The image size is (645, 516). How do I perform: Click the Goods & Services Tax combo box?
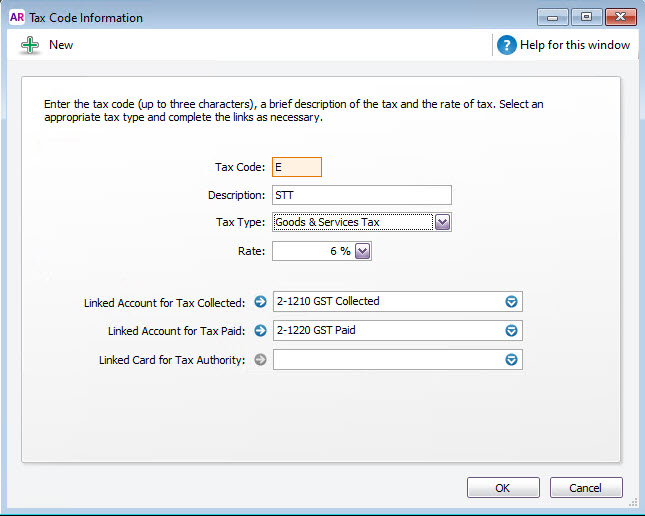[353, 222]
